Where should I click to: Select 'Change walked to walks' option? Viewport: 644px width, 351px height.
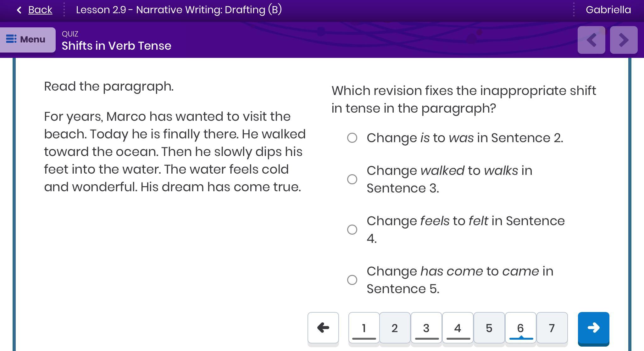click(352, 179)
